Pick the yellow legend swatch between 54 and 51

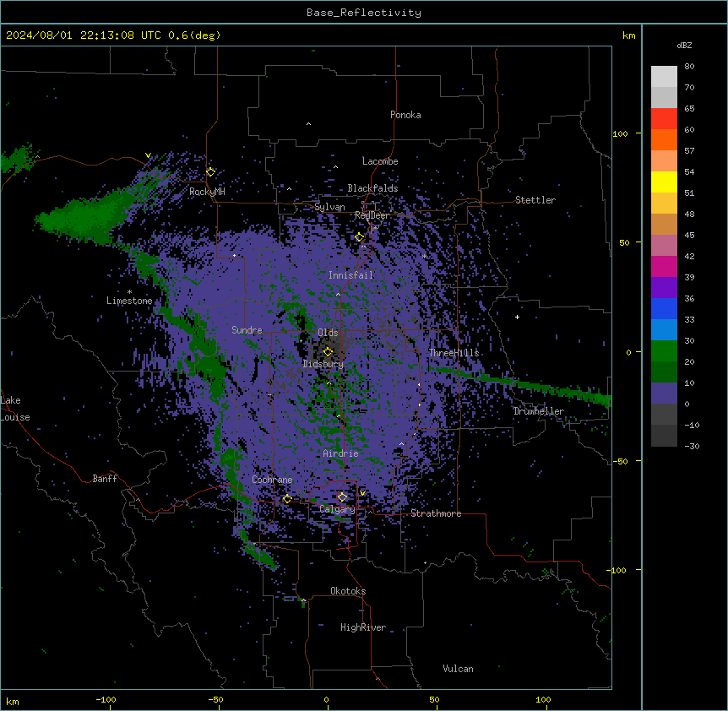[x=664, y=182]
